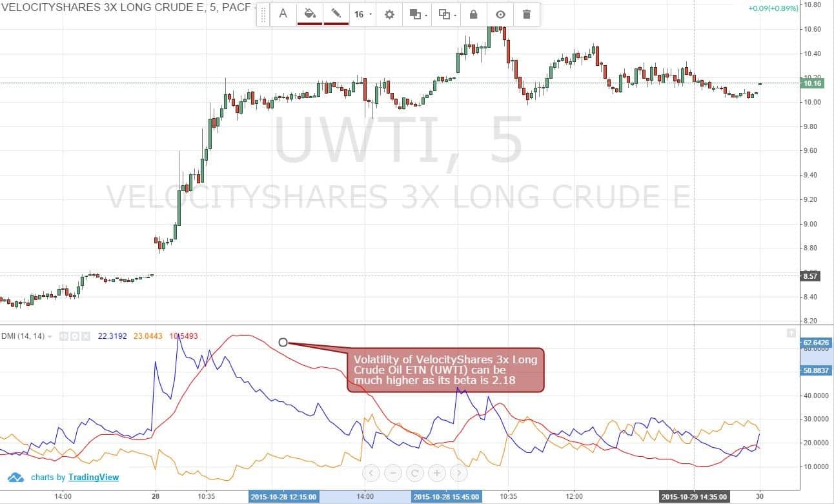Open the line color picker

click(x=336, y=14)
